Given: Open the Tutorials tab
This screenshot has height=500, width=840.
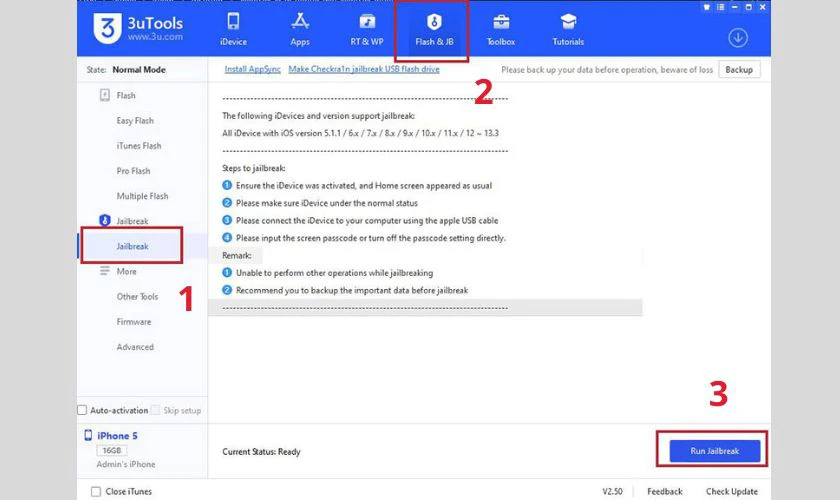Looking at the screenshot, I should pos(568,29).
